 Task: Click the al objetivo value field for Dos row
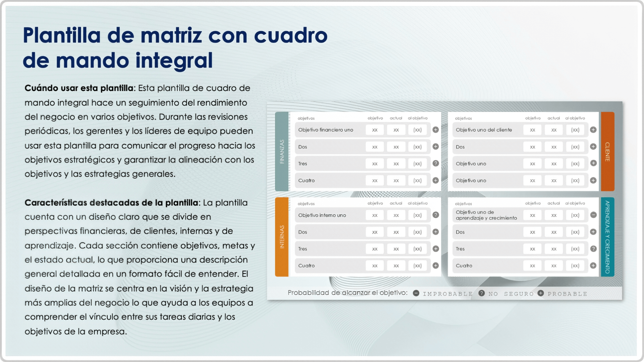point(418,146)
